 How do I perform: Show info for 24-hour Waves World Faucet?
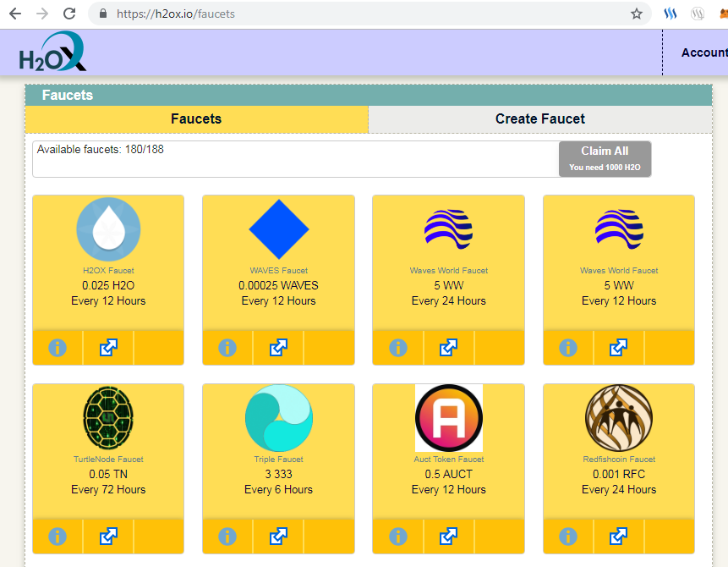tap(398, 348)
